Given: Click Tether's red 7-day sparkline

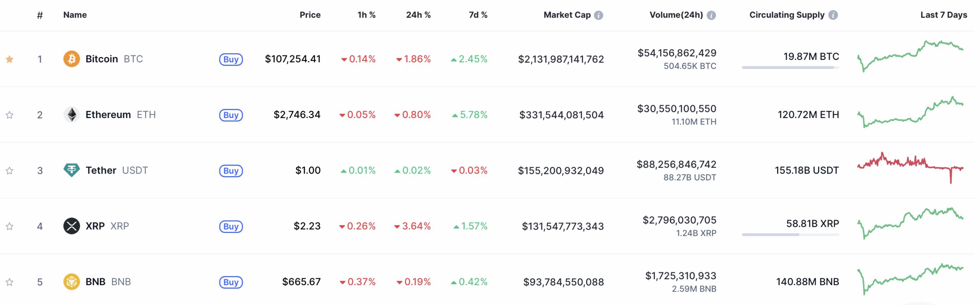Looking at the screenshot, I should [911, 169].
